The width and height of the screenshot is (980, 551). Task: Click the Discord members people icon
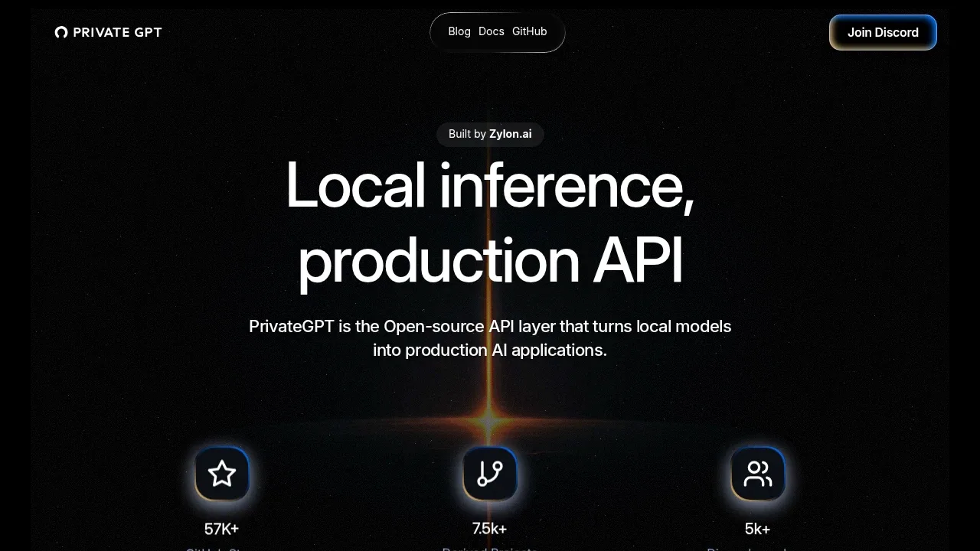[758, 474]
